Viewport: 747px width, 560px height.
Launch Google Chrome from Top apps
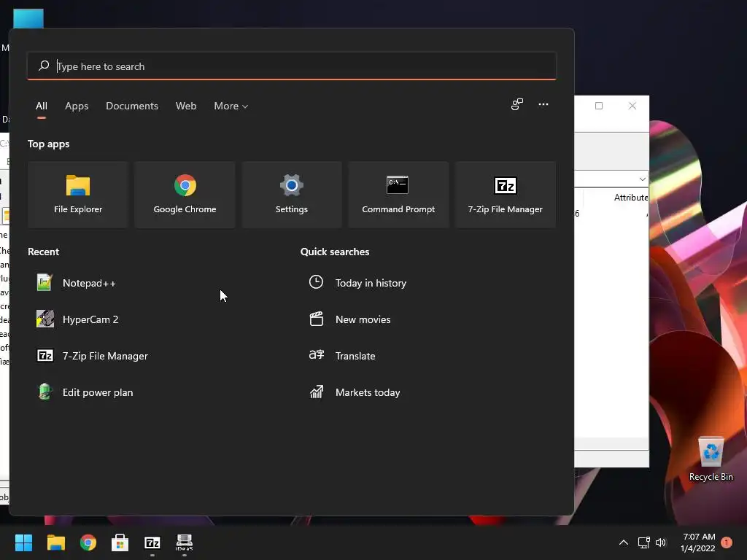(x=185, y=194)
